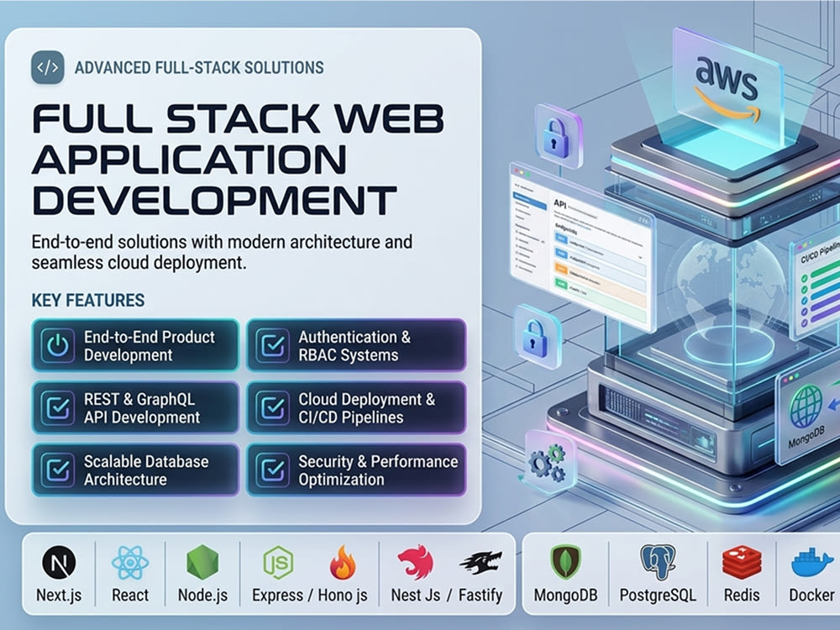Viewport: 840px width, 630px height.
Task: Click the Express / Hono js text label
Action: pos(310,596)
